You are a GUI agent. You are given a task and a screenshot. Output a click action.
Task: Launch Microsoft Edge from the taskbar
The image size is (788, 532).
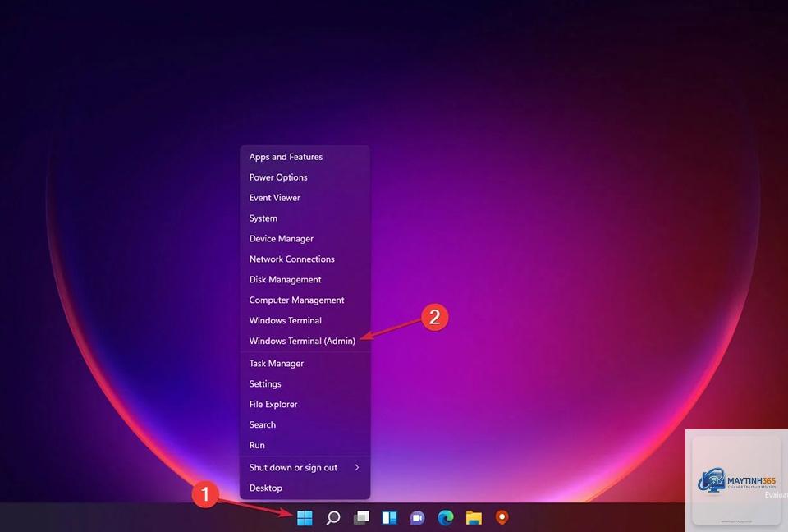[445, 517]
